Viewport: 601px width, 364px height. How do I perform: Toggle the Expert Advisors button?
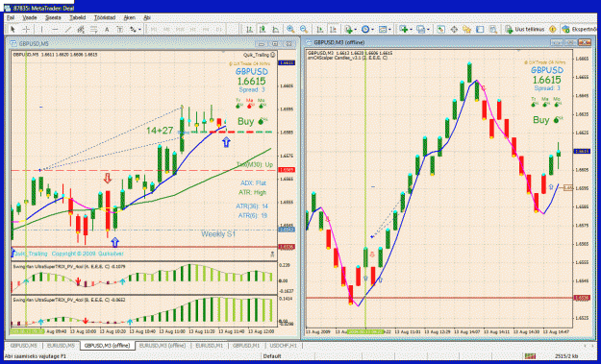580,29
